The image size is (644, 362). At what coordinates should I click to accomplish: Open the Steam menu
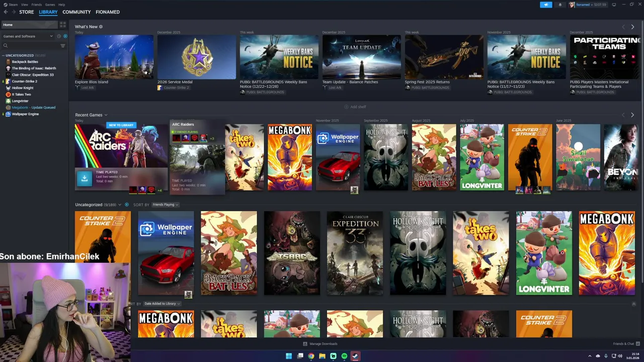coord(13,5)
